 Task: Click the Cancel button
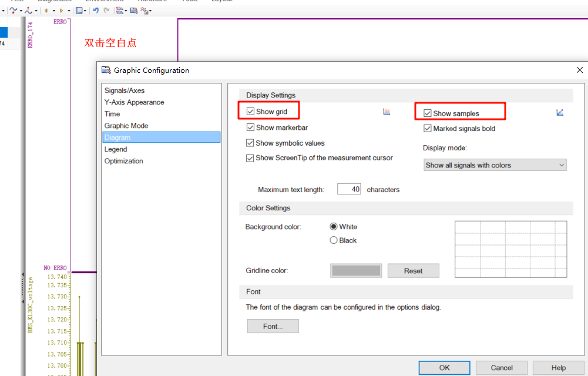[x=502, y=368]
